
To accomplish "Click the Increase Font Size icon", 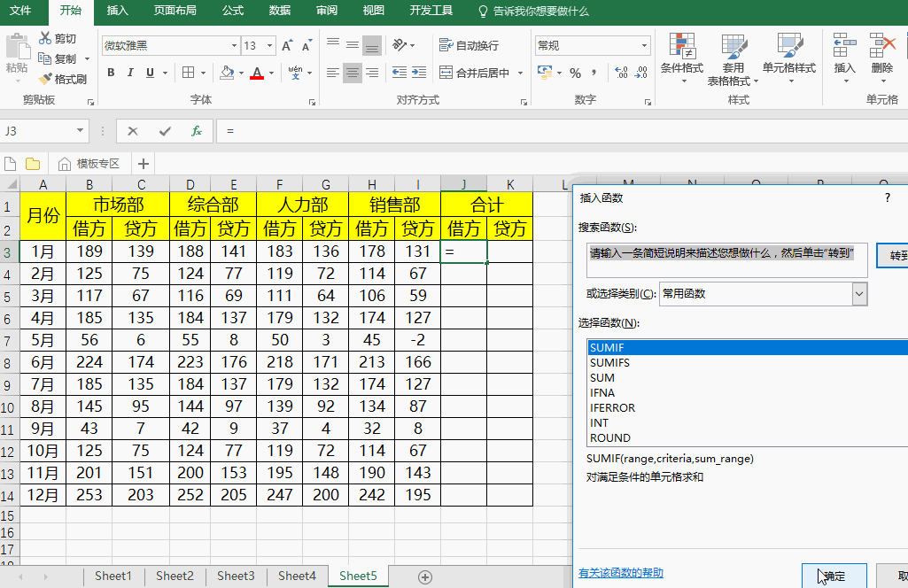I will point(287,46).
